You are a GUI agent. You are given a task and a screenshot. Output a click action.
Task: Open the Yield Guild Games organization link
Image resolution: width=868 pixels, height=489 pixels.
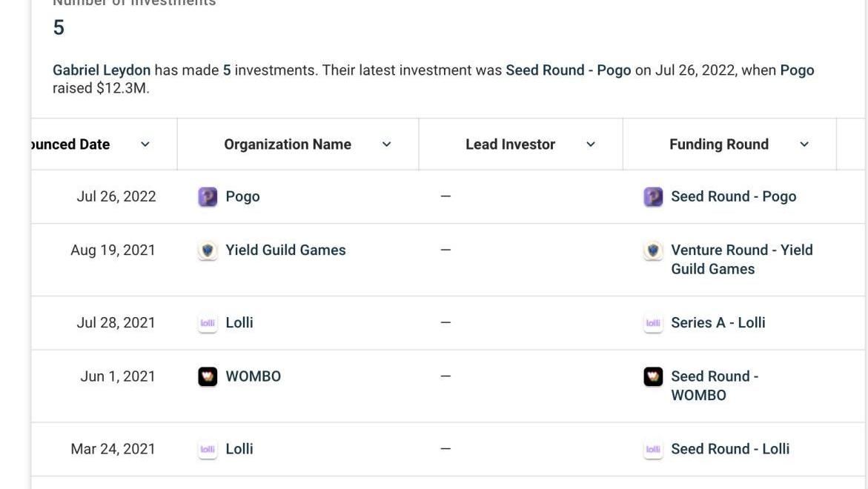click(x=285, y=250)
